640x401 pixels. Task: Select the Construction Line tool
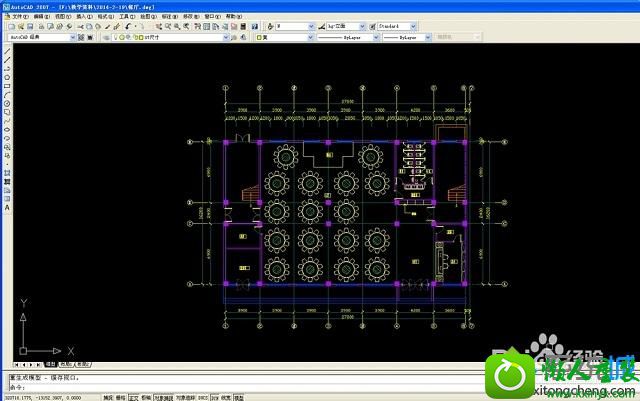click(x=7, y=60)
